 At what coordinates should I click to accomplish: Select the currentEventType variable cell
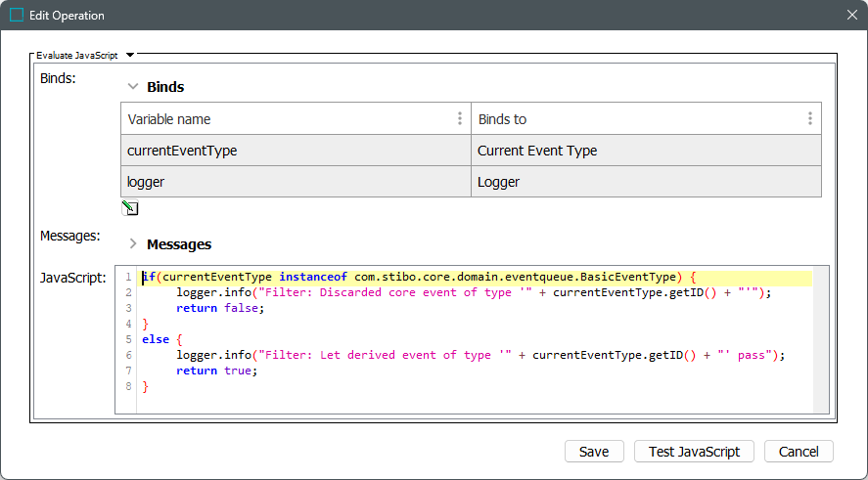pos(296,151)
